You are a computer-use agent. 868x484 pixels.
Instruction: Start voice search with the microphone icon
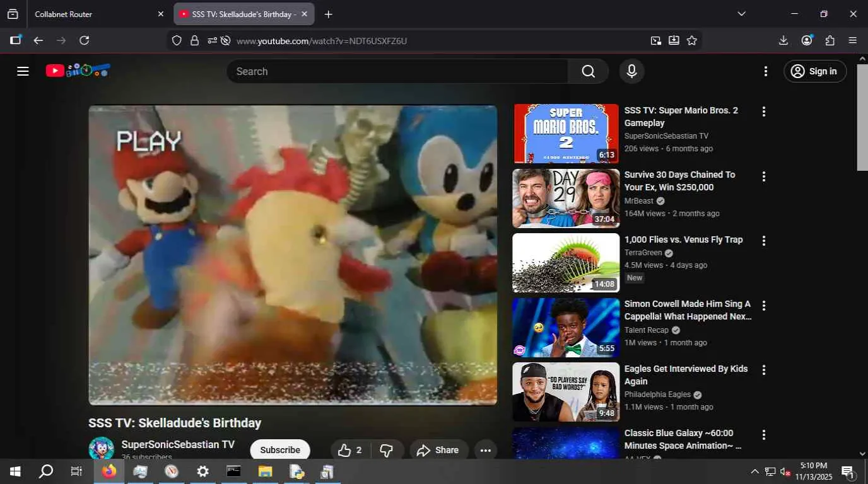click(x=631, y=71)
